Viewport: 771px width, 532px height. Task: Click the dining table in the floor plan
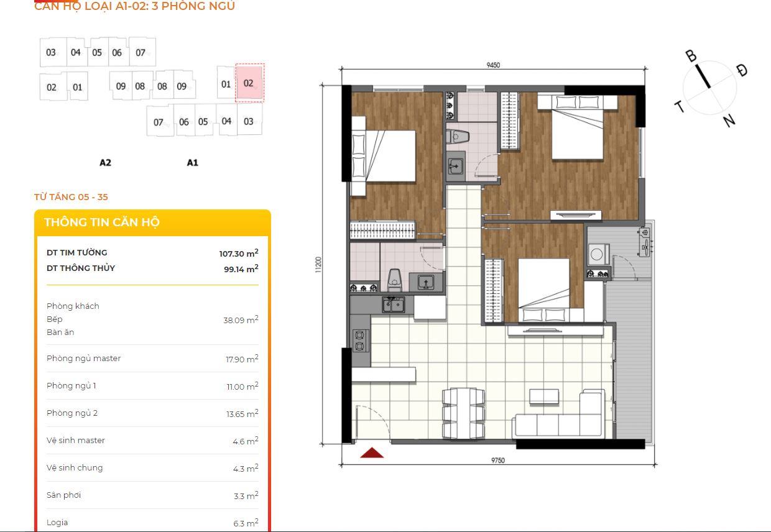click(463, 414)
